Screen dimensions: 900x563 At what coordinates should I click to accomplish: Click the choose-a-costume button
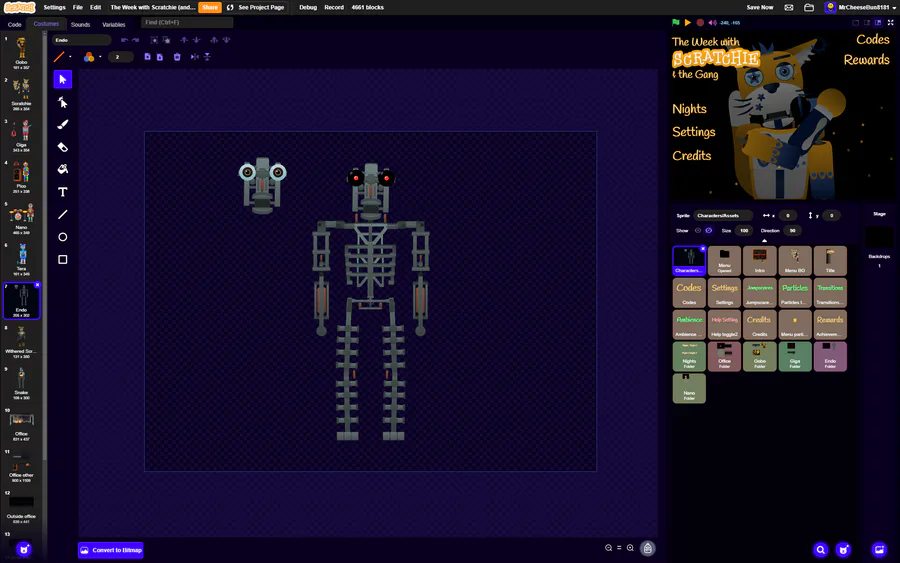point(24,550)
